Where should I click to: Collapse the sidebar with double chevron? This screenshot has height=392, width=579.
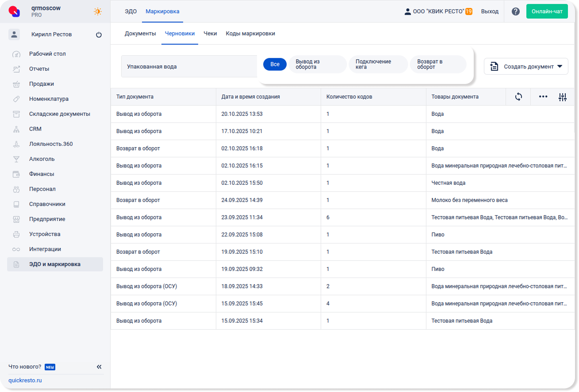[99, 367]
